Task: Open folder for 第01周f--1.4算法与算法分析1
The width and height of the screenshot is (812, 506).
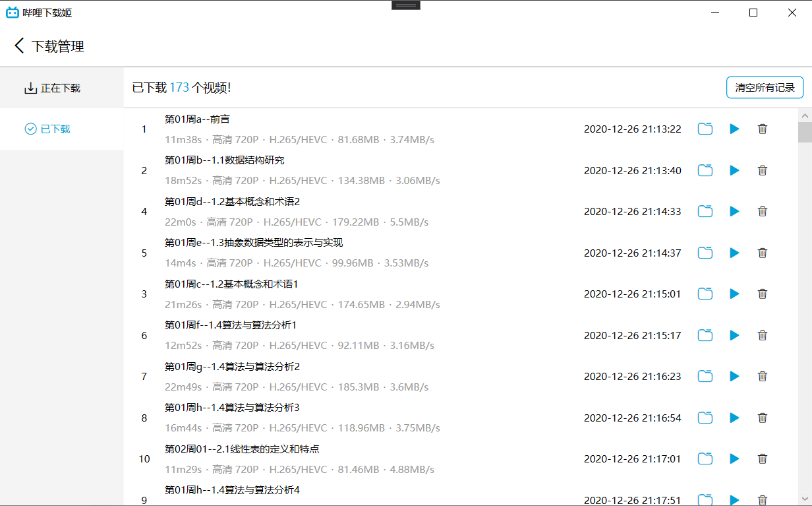Action: point(705,335)
